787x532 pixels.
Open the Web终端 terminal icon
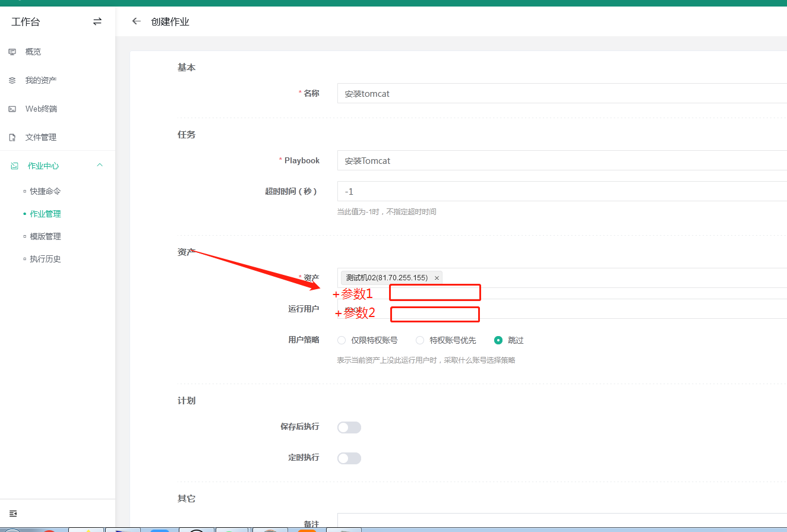coord(12,109)
